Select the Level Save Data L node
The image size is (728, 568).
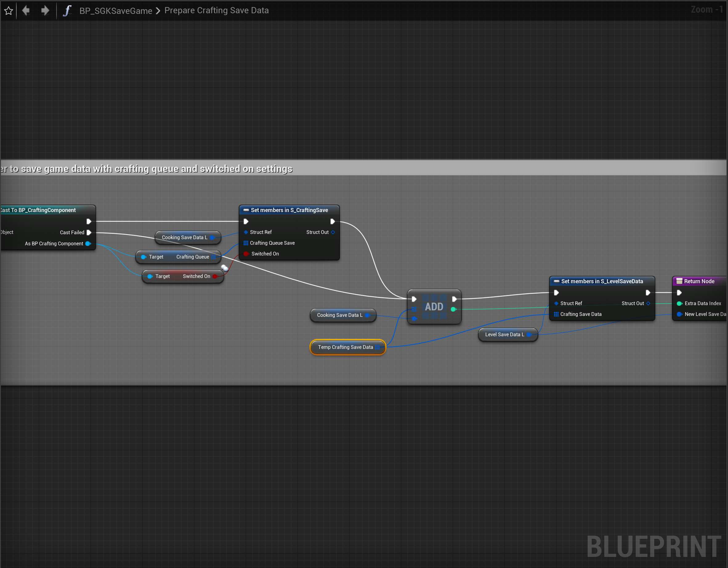(504, 334)
